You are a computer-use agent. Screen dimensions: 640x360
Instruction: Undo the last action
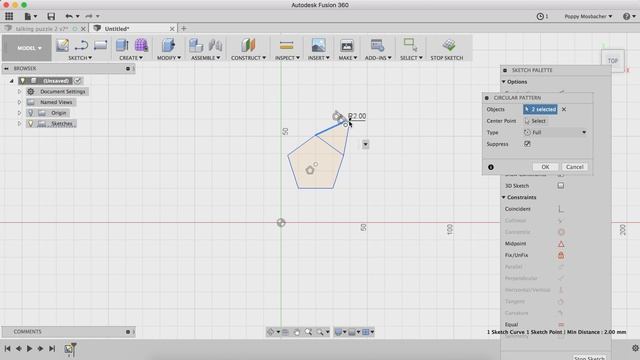tap(69, 16)
